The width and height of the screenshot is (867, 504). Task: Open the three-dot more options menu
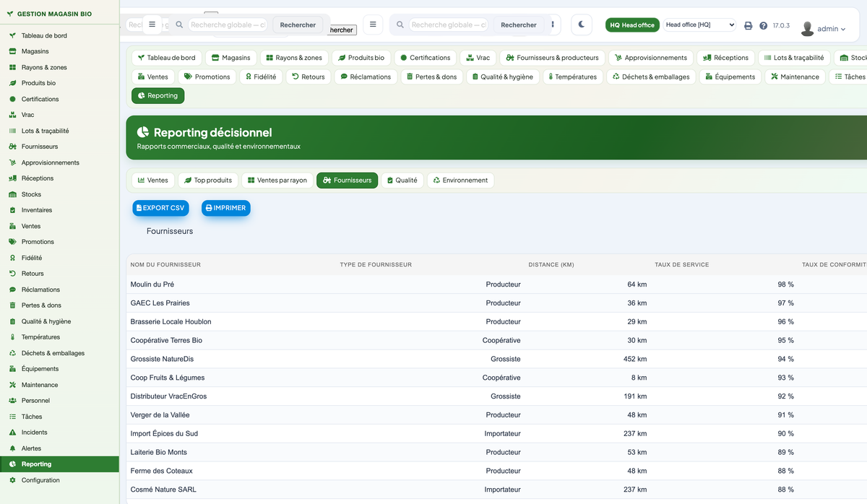[x=553, y=25]
